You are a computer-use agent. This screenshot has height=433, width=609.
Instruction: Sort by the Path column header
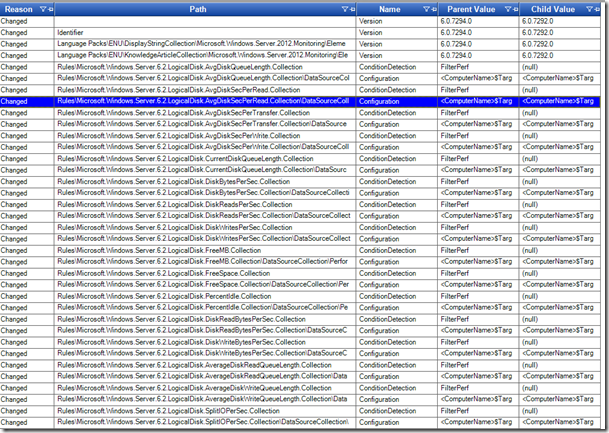[198, 9]
